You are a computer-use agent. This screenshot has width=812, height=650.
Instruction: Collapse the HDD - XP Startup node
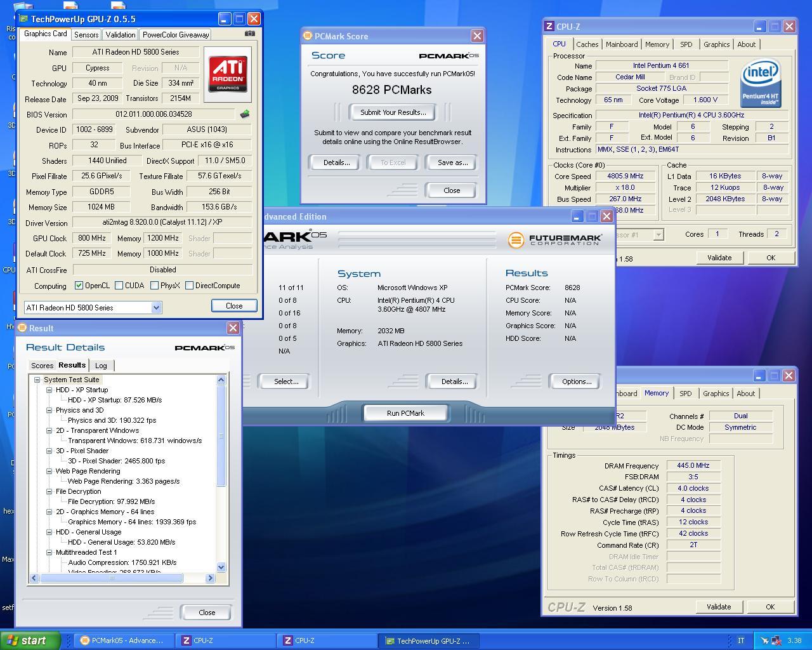pos(49,390)
